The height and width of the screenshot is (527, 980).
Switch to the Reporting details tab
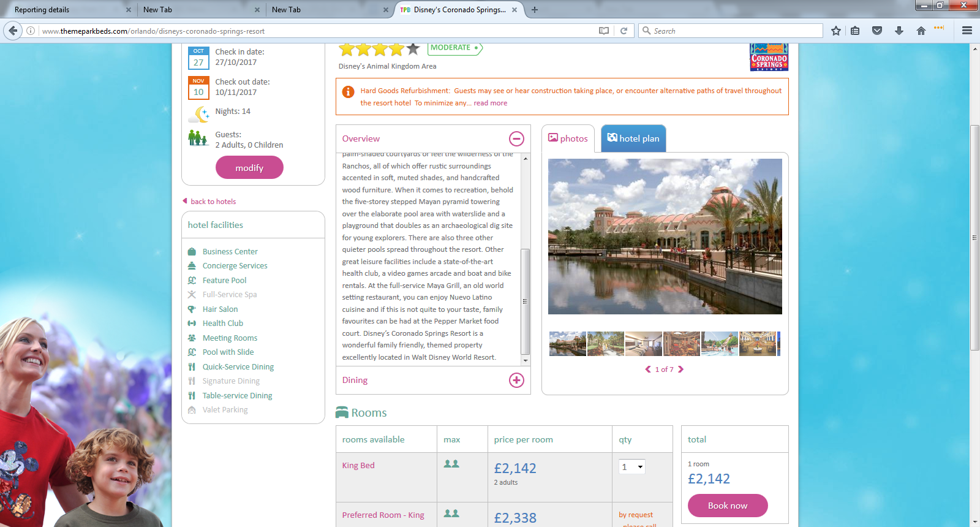coord(67,10)
